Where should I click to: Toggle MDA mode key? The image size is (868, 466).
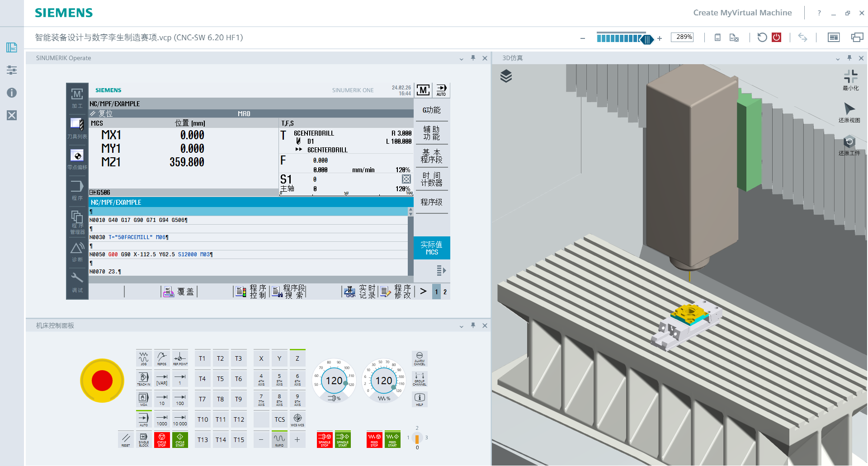coord(144,399)
